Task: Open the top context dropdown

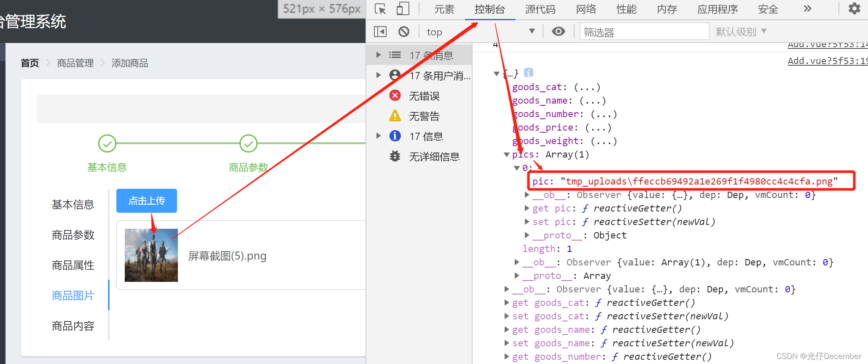Action: tap(481, 32)
